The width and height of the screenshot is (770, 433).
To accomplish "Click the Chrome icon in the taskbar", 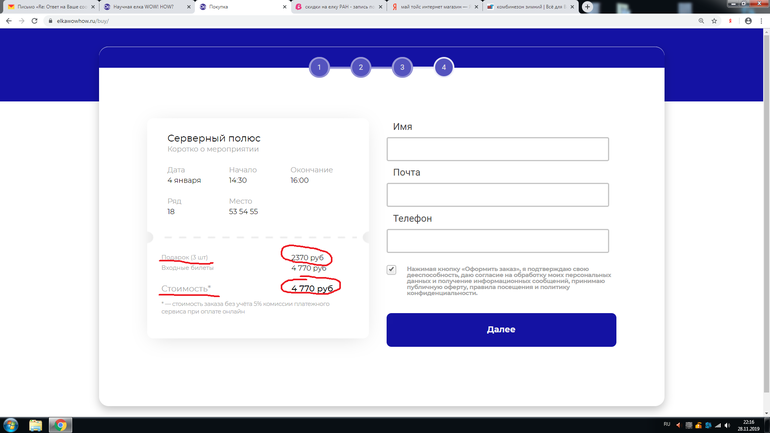I will click(60, 425).
